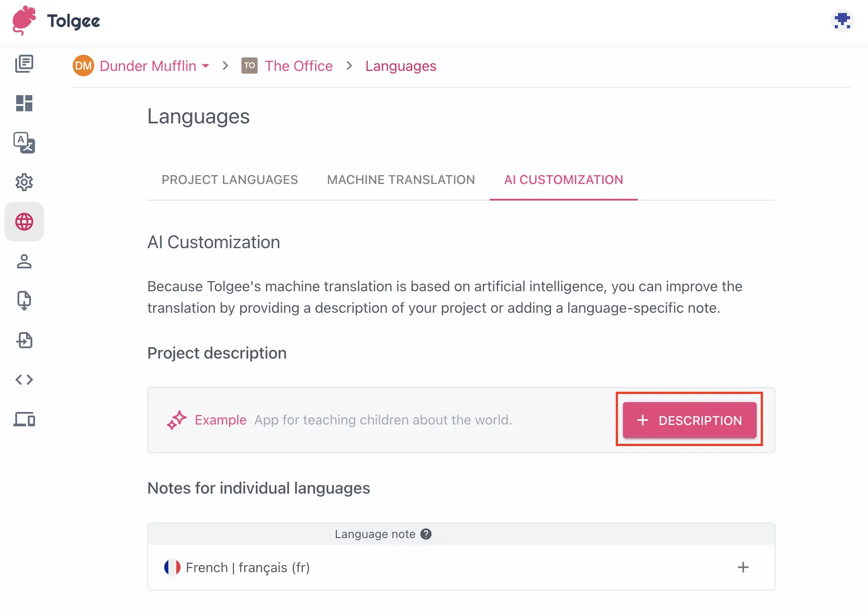Screen dimensions: 868x613
Task: Select the globe Languages sidebar icon
Action: coord(24,222)
